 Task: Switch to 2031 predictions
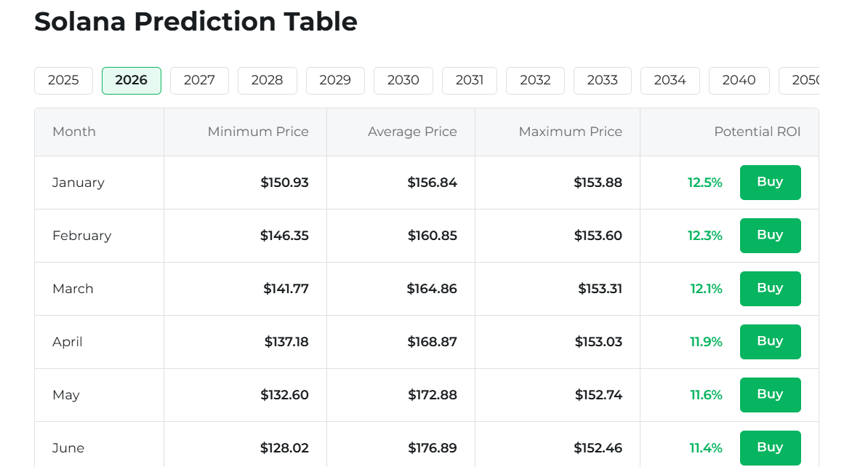[470, 81]
